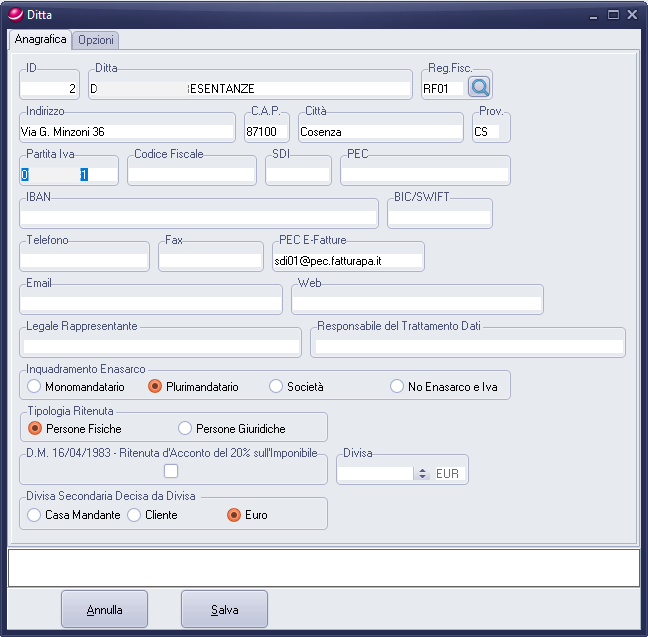This screenshot has width=648, height=637.
Task: Enable the Ritenuta d'Acconto 20% checkbox
Action: [x=171, y=471]
